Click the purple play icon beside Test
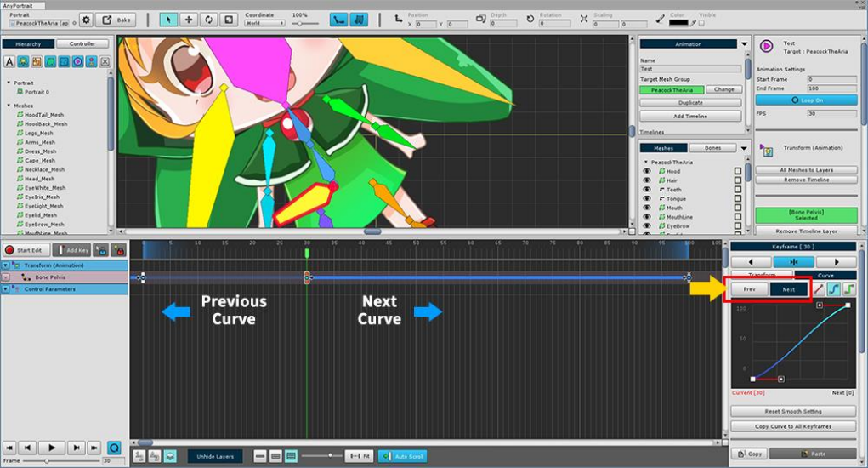 coord(766,46)
